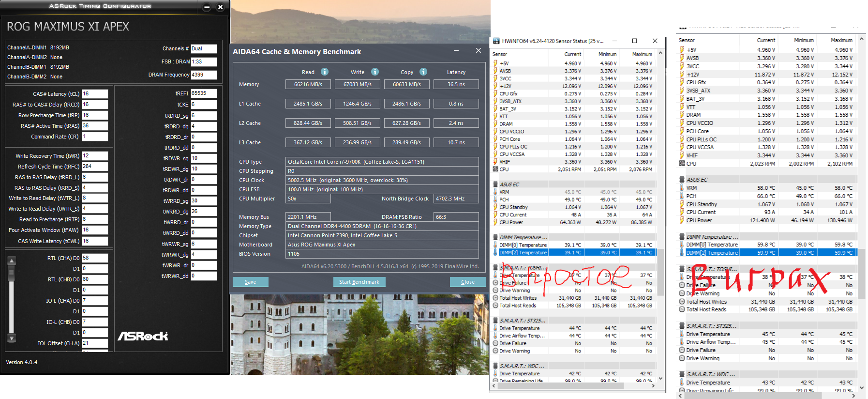Screen dimensions: 868x399
Task: Click the Memory Bus 2201.1 MHz value
Action: (308, 217)
